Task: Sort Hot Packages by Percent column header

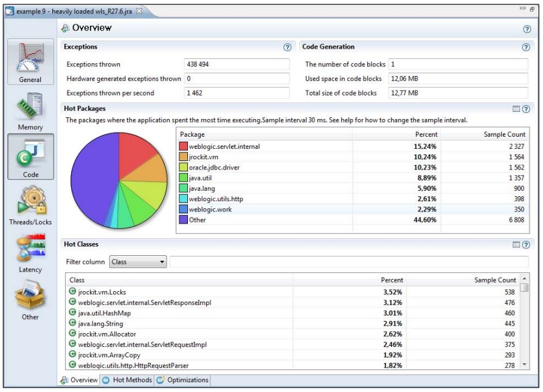Action: click(426, 134)
